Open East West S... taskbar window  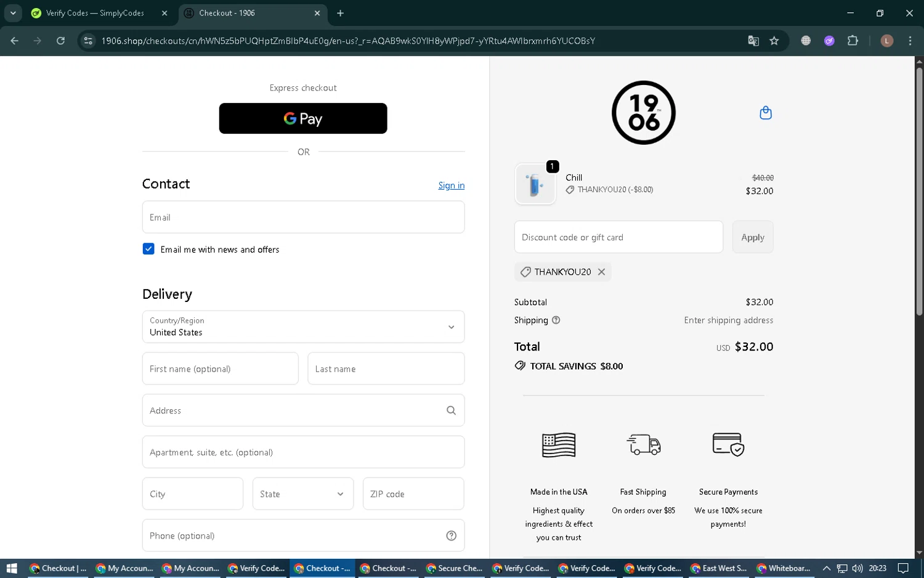tap(719, 568)
